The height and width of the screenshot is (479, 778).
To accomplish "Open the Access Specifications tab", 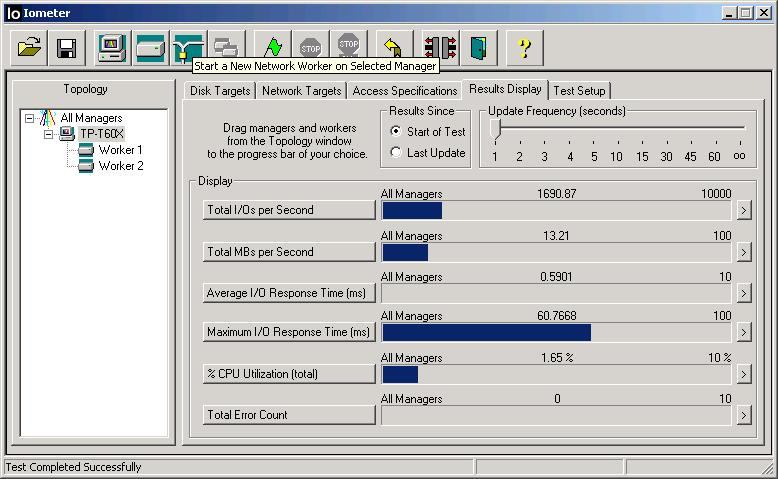I will (x=404, y=91).
